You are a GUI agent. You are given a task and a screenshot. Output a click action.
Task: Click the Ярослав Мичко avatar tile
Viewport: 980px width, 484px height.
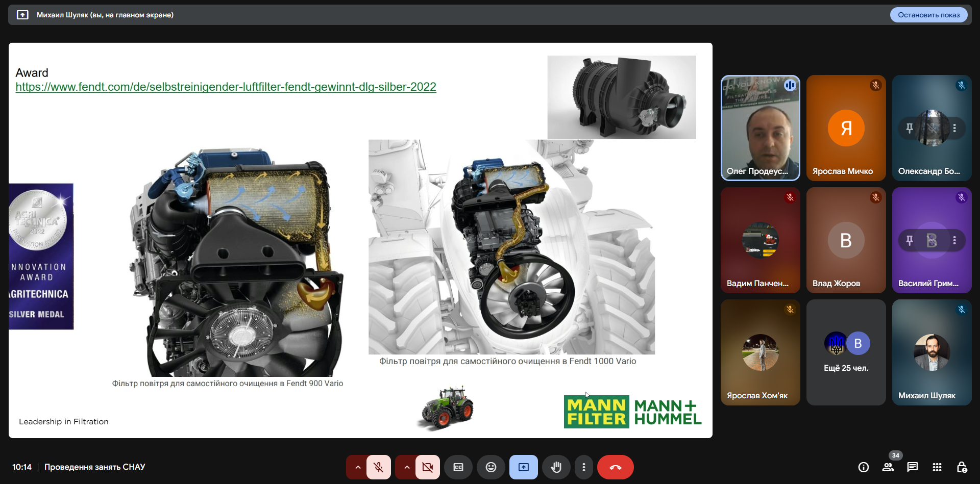point(846,128)
